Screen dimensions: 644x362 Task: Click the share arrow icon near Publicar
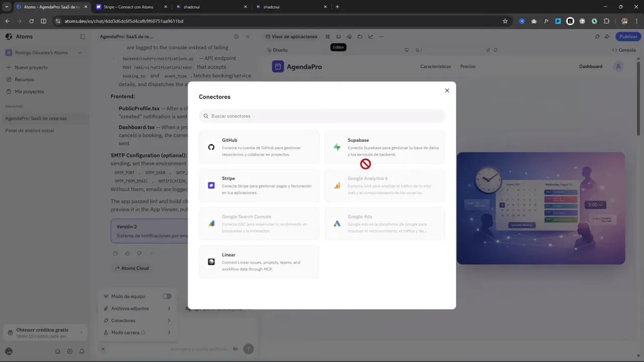607,37
